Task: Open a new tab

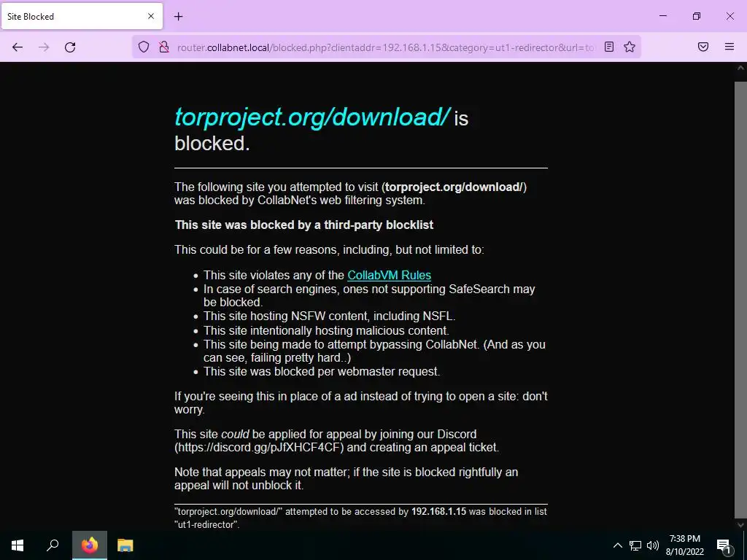Action: [178, 17]
